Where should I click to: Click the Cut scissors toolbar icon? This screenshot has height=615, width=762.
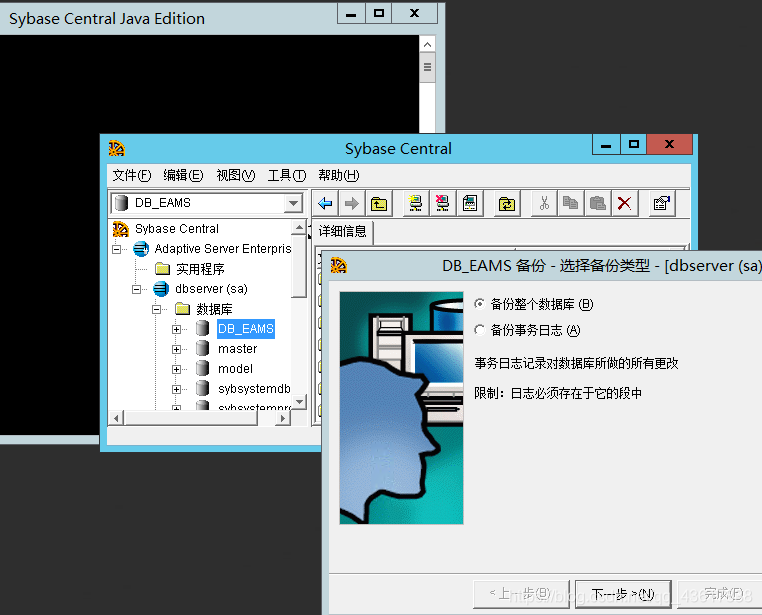[x=544, y=203]
